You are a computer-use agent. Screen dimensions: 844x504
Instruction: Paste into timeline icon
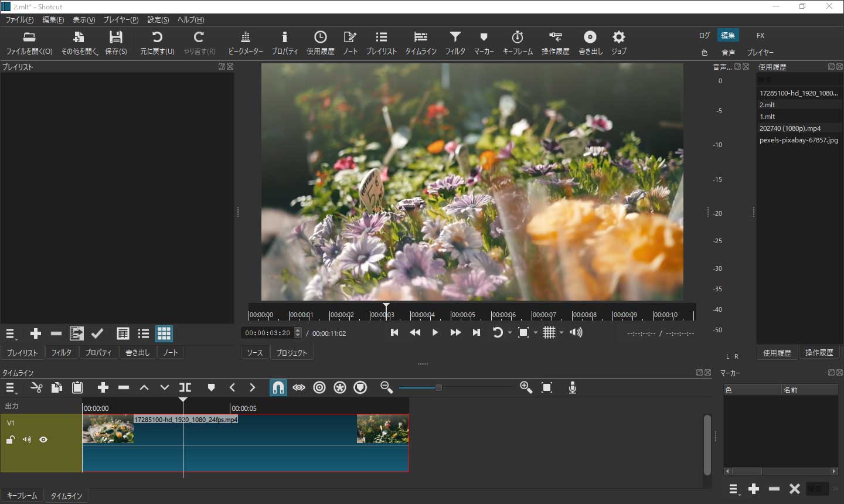77,387
